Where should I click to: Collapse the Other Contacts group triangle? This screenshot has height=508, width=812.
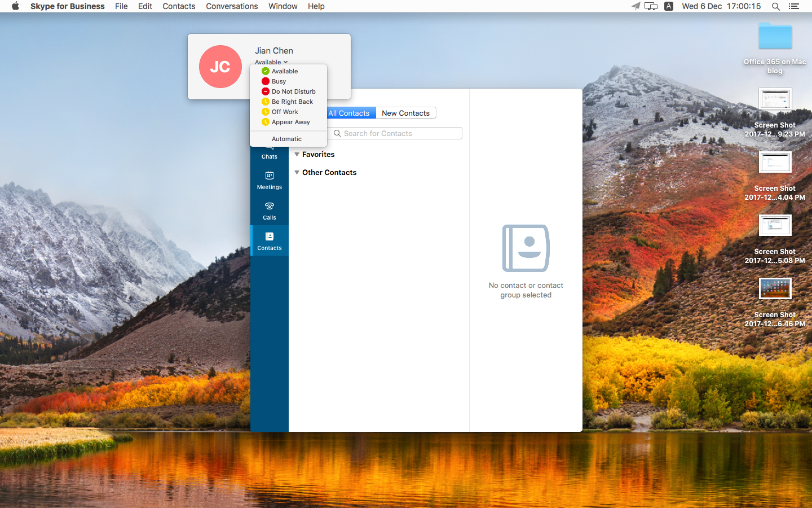(297, 172)
